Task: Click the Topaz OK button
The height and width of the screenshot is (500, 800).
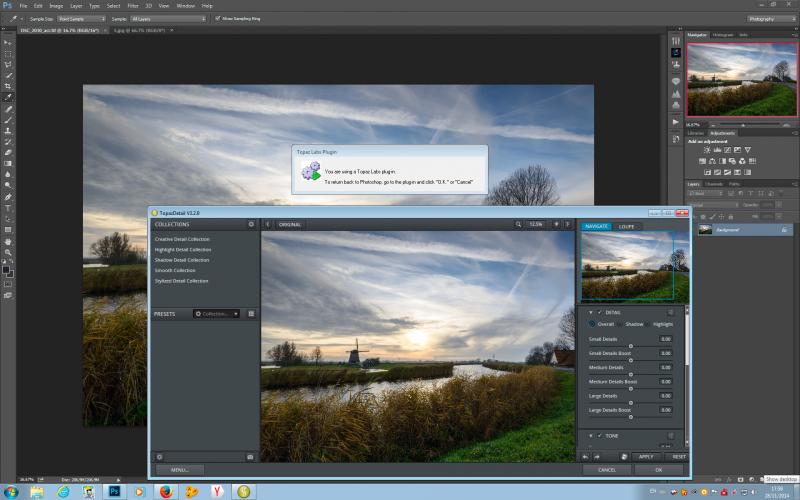Action: (x=659, y=470)
